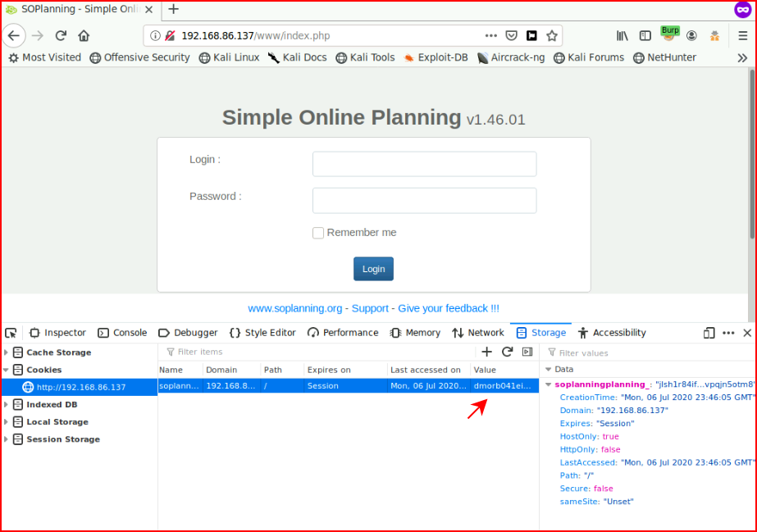Open Most Visited bookmarks

(45, 57)
